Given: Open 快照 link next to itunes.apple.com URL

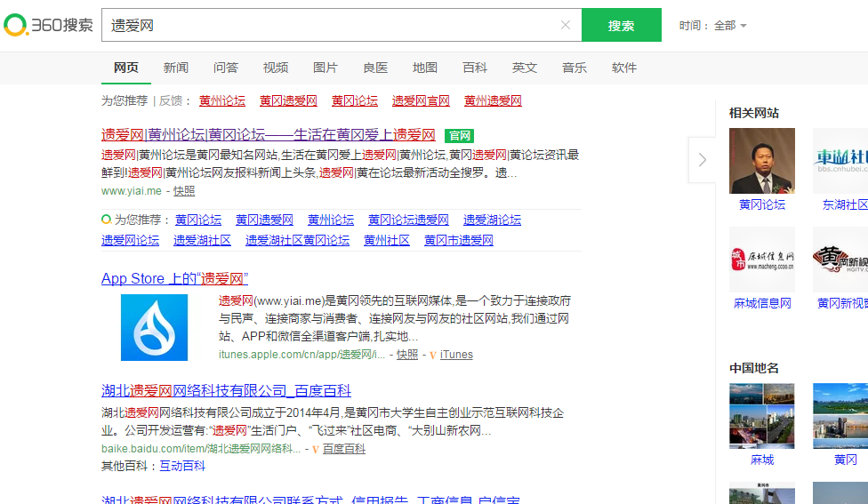Looking at the screenshot, I should [x=407, y=355].
